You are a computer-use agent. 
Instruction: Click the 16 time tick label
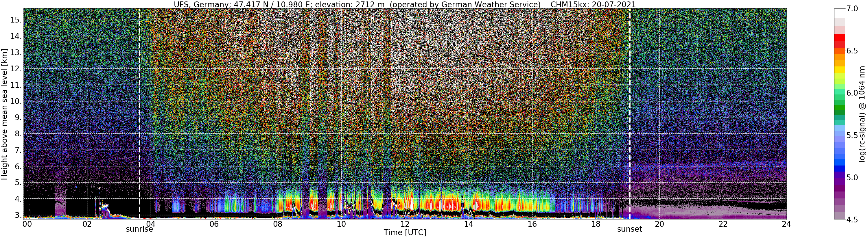pyautogui.click(x=532, y=224)
